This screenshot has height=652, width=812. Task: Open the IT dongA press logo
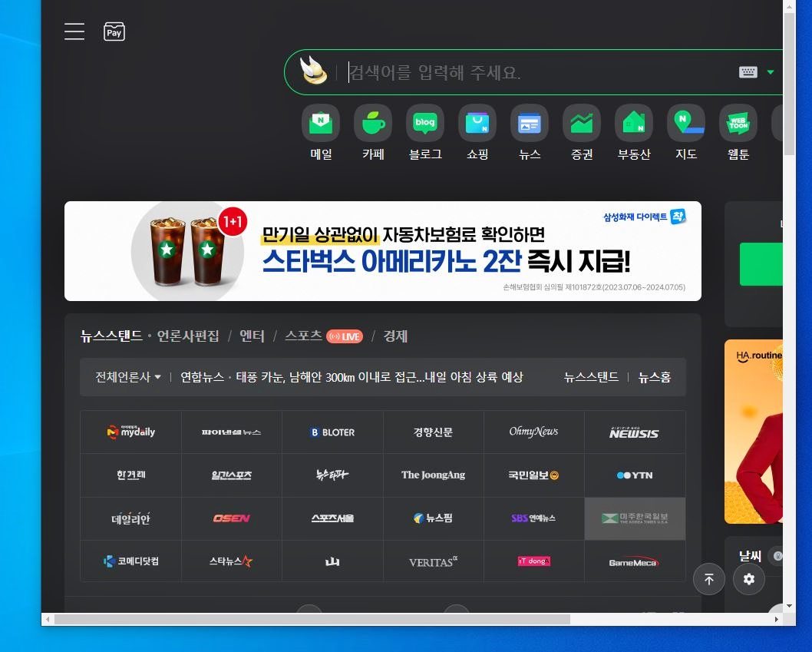[534, 561]
